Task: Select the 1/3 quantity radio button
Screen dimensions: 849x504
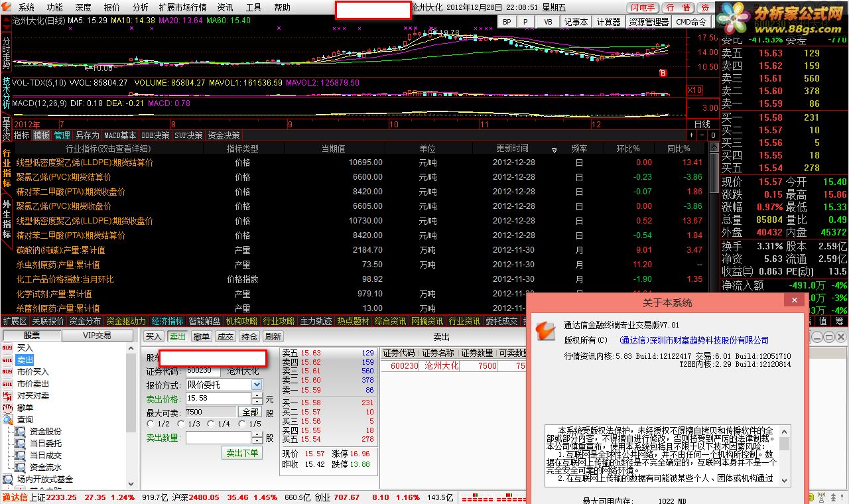Action: (181, 424)
